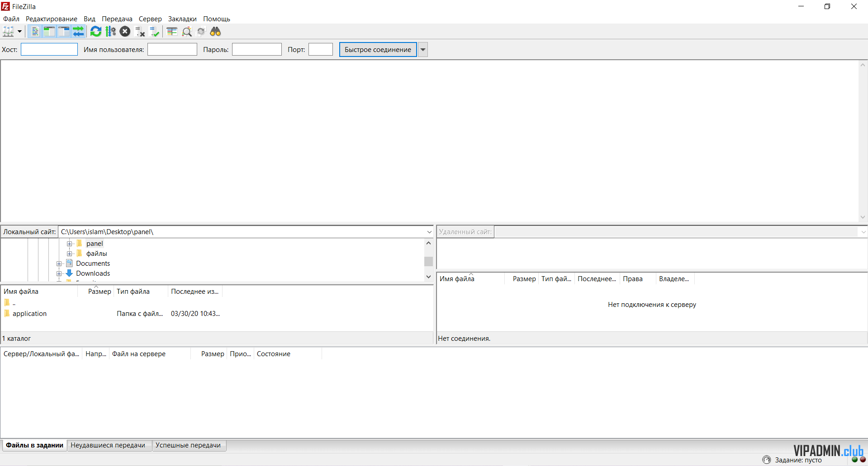This screenshot has height=466, width=868.
Task: Open the Site Manager dropdown arrow
Action: point(19,32)
